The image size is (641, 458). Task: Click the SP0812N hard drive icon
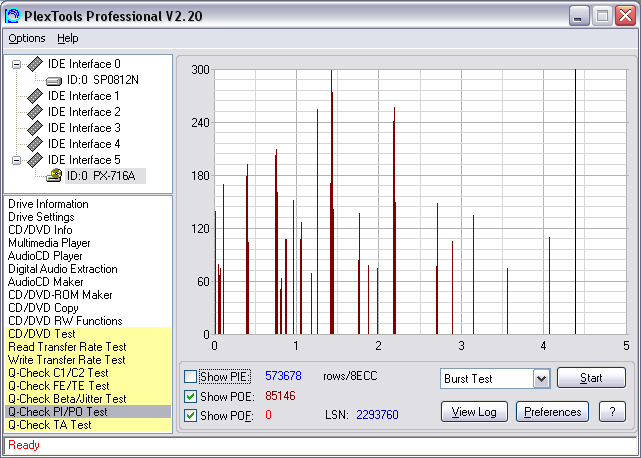(x=54, y=81)
